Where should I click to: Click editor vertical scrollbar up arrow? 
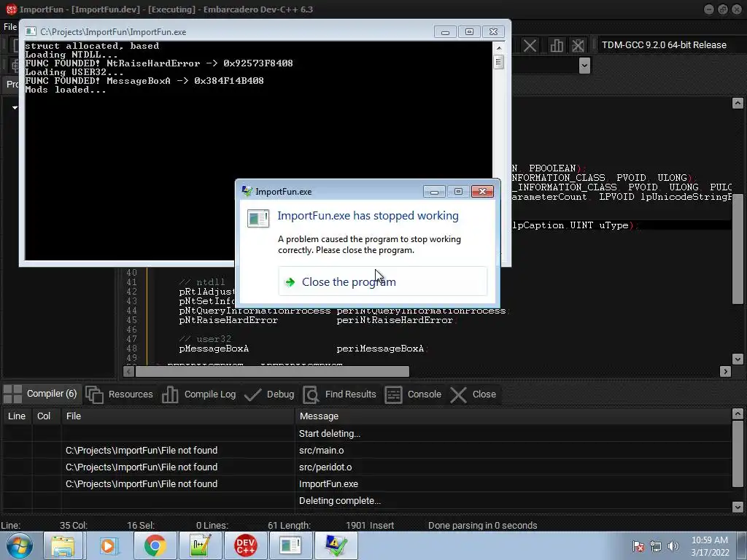[x=738, y=103]
